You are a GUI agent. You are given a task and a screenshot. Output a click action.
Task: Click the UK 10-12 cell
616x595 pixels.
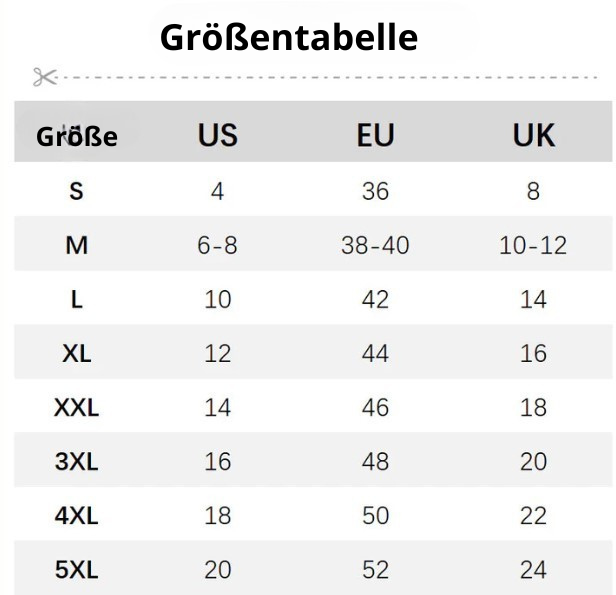click(533, 244)
